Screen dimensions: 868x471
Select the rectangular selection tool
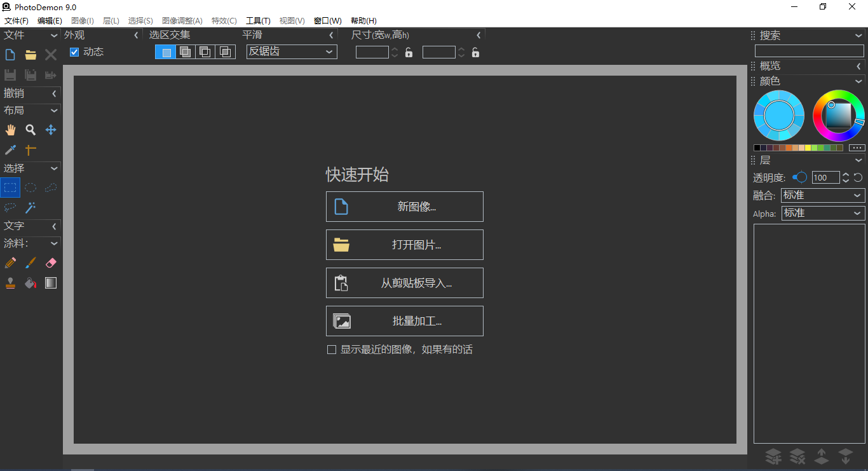pos(10,188)
